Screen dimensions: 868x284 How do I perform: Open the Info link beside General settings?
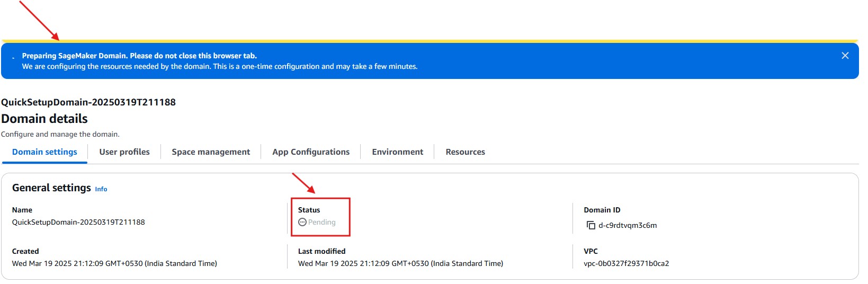pyautogui.click(x=101, y=189)
